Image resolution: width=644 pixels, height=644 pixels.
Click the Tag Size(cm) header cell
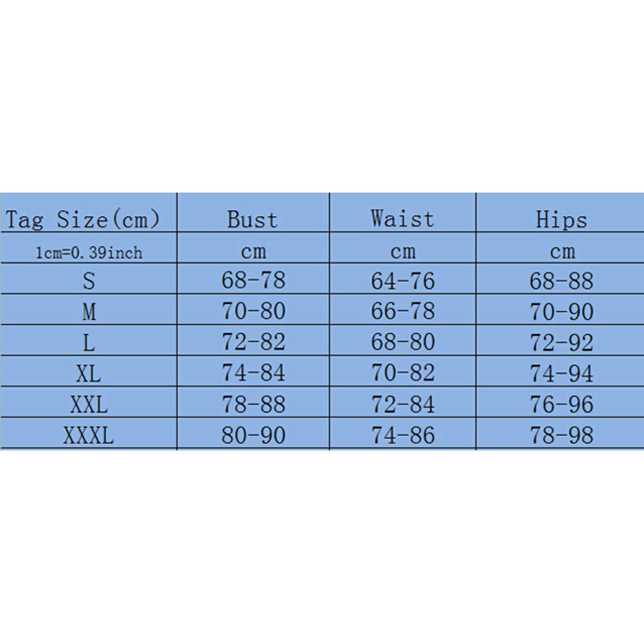(82, 220)
